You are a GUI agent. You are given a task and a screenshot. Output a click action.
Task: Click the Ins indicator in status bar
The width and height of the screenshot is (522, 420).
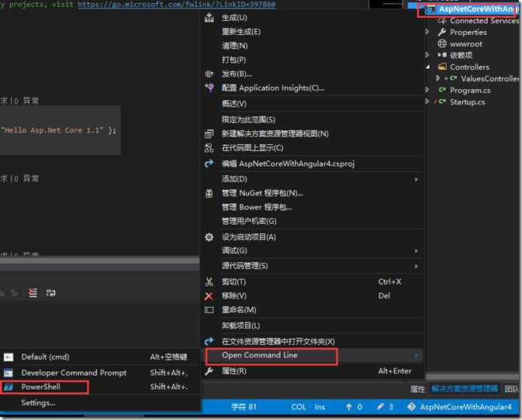pyautogui.click(x=320, y=407)
